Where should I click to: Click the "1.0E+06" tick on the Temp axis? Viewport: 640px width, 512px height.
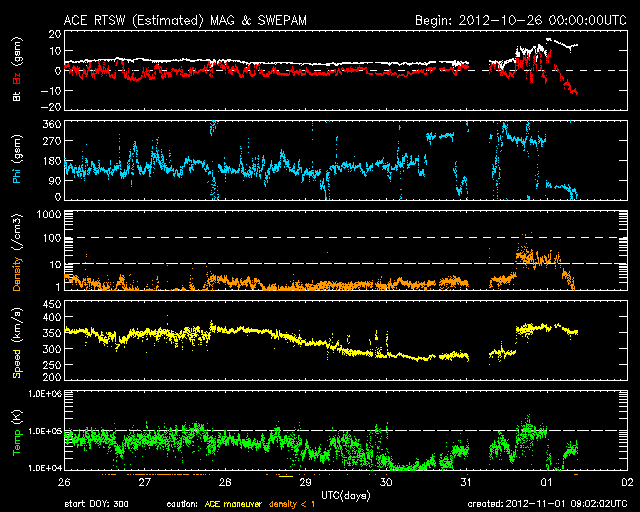point(45,394)
